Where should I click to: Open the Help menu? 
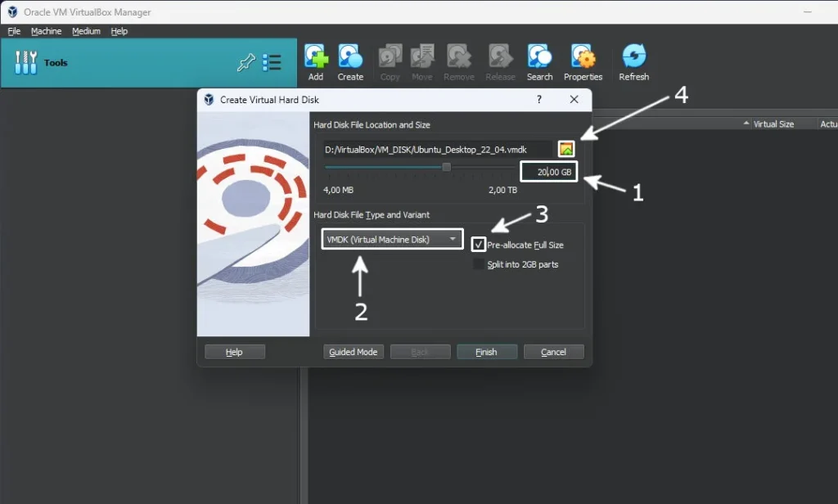(x=119, y=31)
